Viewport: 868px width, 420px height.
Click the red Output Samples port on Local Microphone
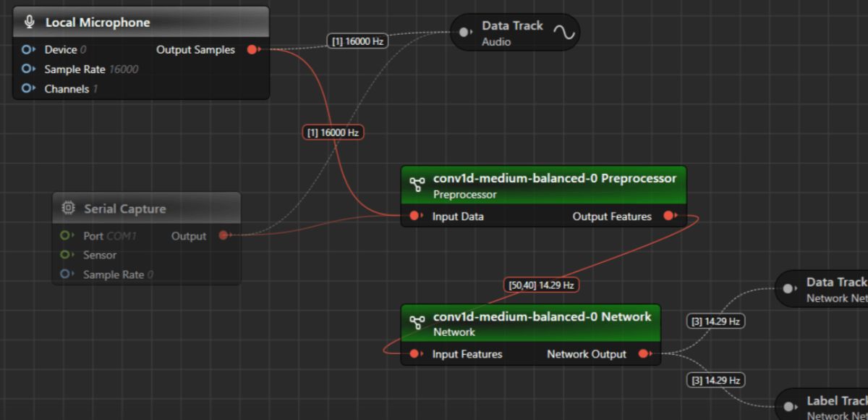coord(253,50)
